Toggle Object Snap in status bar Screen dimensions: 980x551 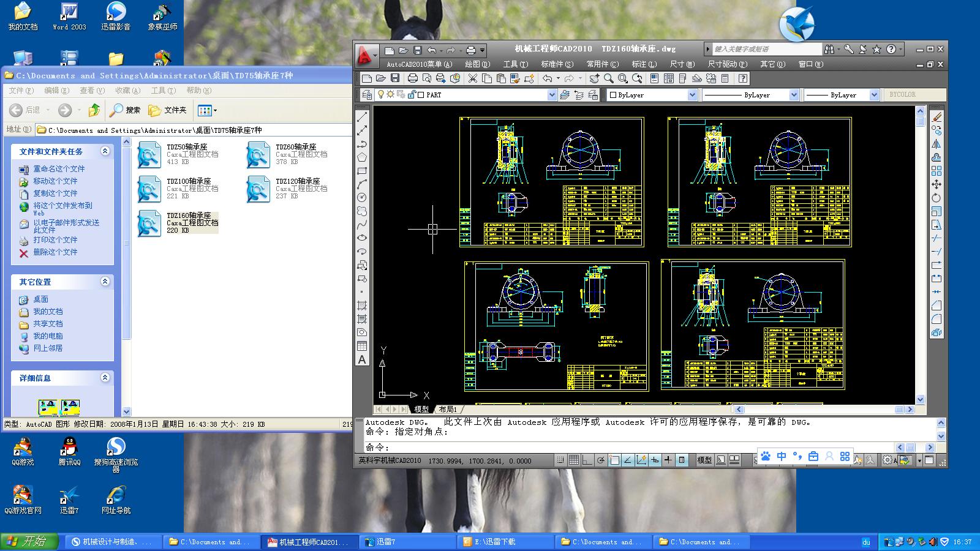[614, 460]
